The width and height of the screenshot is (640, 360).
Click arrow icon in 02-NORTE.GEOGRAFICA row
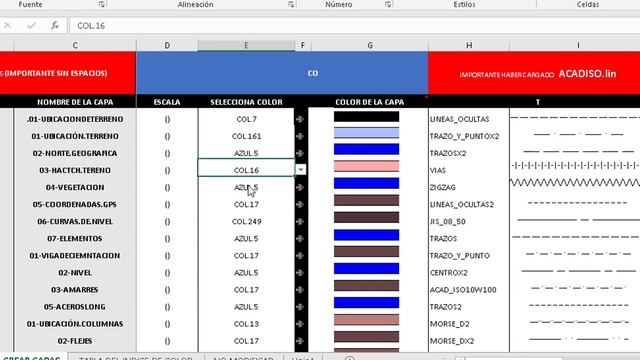click(x=300, y=153)
